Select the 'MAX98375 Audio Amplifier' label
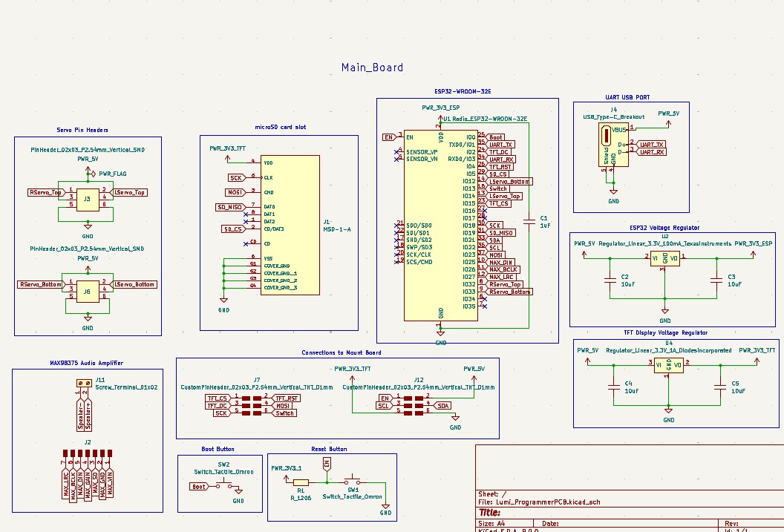784x532 pixels. point(87,363)
